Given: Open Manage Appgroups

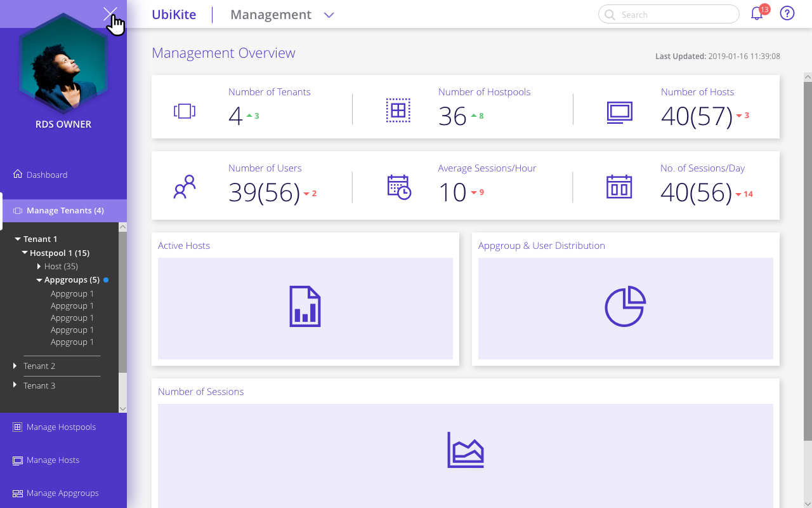Looking at the screenshot, I should (x=63, y=493).
